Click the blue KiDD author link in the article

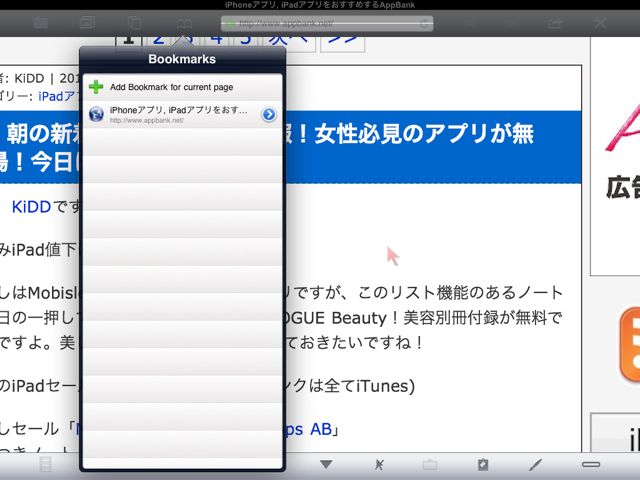pos(31,207)
